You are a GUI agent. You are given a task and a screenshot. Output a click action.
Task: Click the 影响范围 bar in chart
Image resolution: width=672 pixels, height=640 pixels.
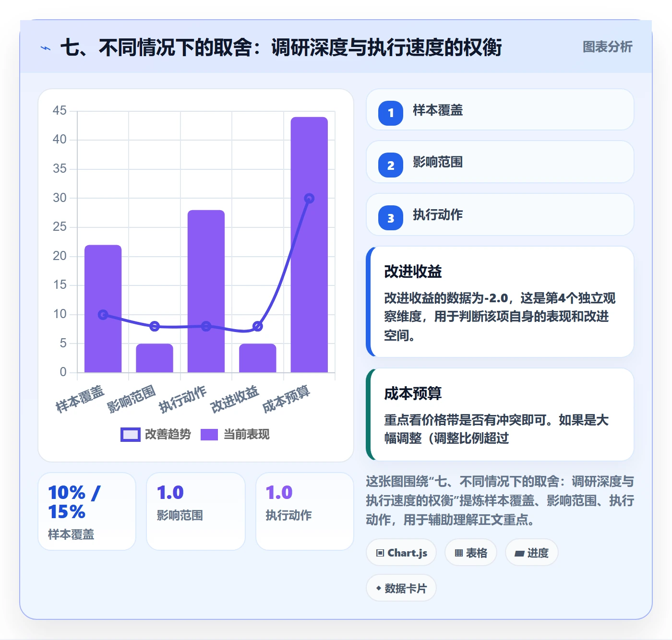(155, 358)
